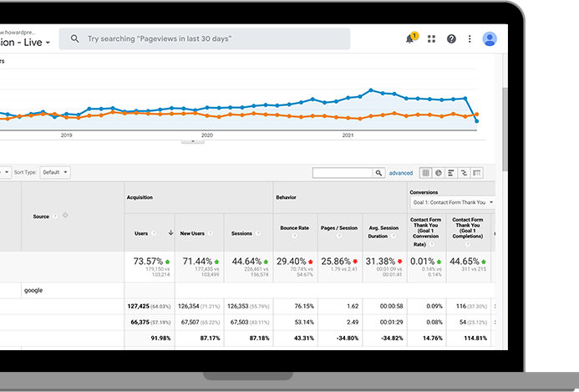This screenshot has width=579, height=392.
Task: Sort by Bounce Rate column header
Action: pyautogui.click(x=296, y=227)
